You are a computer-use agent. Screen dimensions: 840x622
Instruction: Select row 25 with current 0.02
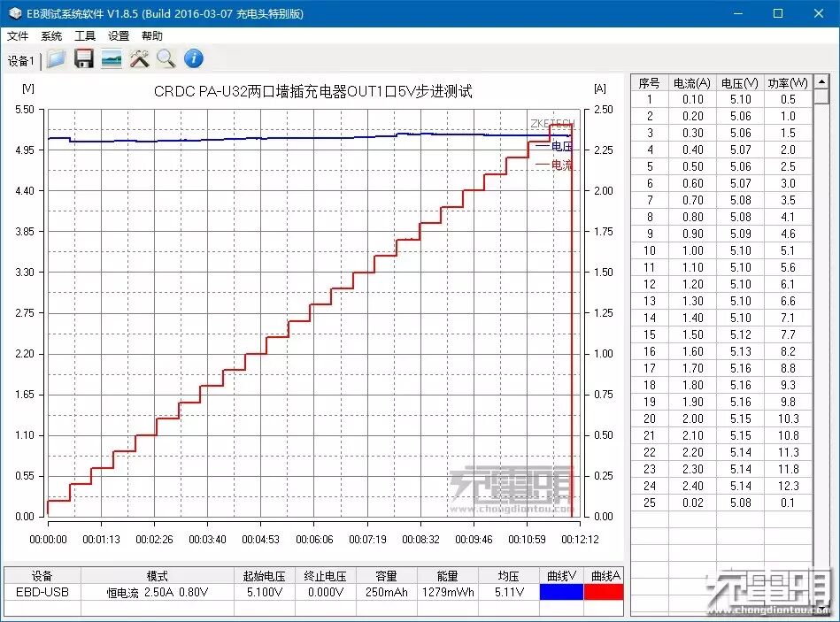point(721,503)
